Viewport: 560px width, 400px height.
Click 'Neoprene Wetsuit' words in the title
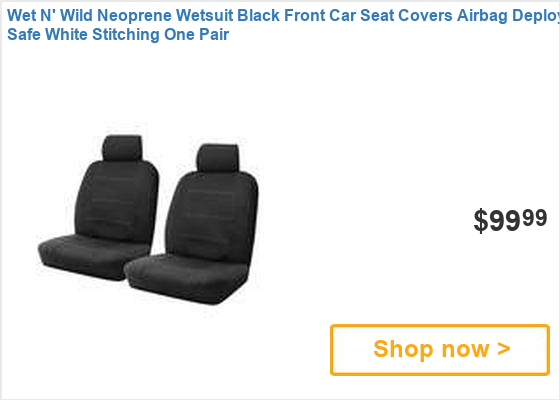pyautogui.click(x=165, y=16)
